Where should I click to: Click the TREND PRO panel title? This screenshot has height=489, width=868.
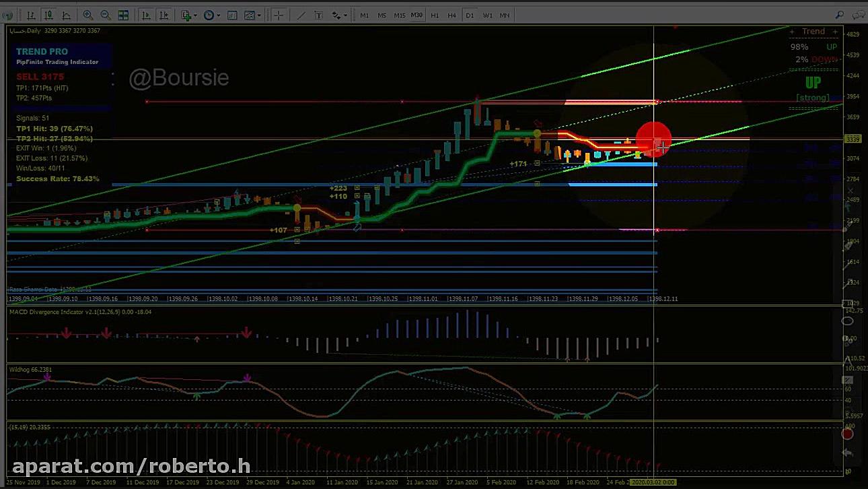coord(42,51)
